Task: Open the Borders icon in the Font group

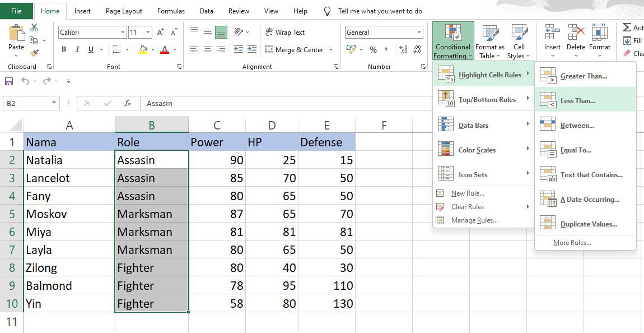Action: [116, 49]
